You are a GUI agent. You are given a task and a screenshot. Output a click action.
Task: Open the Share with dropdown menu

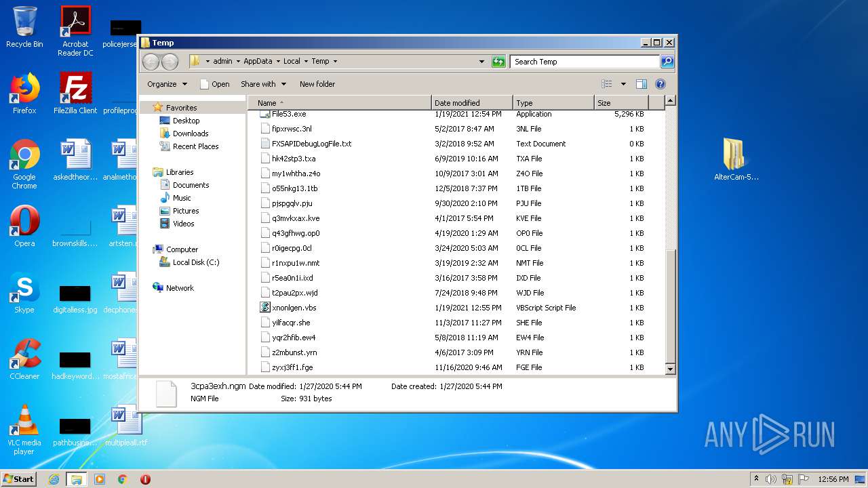point(263,84)
